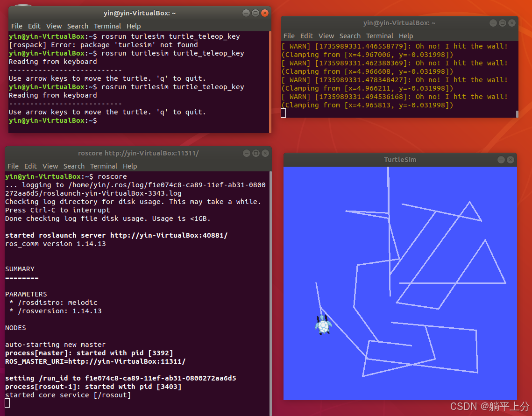Click the "SUMMARY" heading in roscore output
The height and width of the screenshot is (416, 532).
20,269
